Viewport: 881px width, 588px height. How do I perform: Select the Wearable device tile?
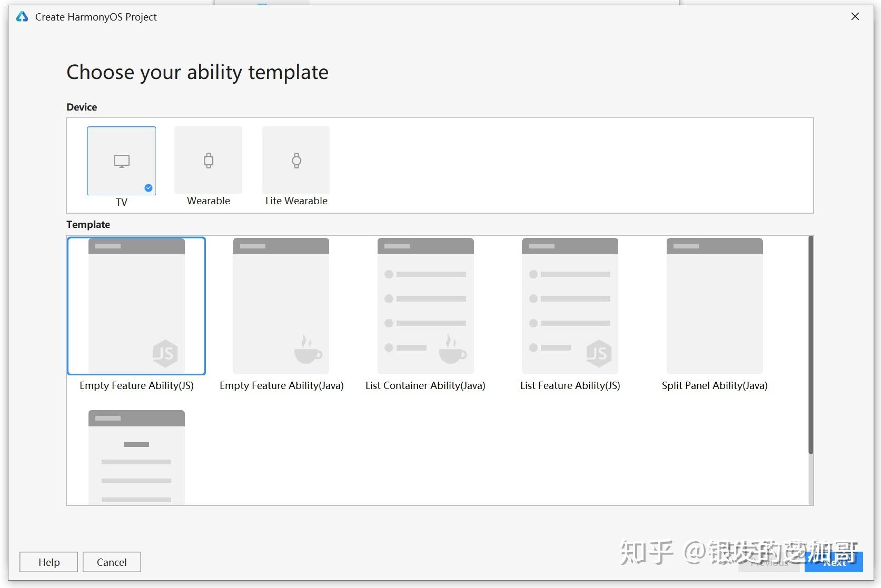[208, 160]
